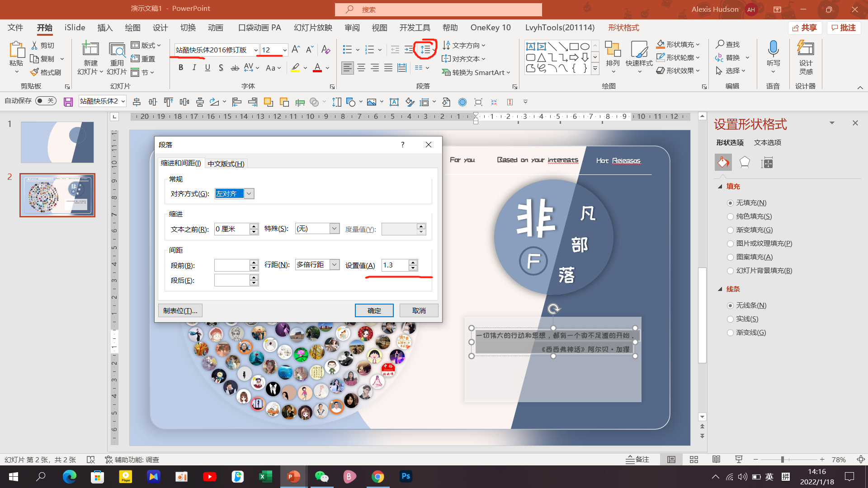Click the Bold formatting icon
868x488 pixels.
[181, 68]
